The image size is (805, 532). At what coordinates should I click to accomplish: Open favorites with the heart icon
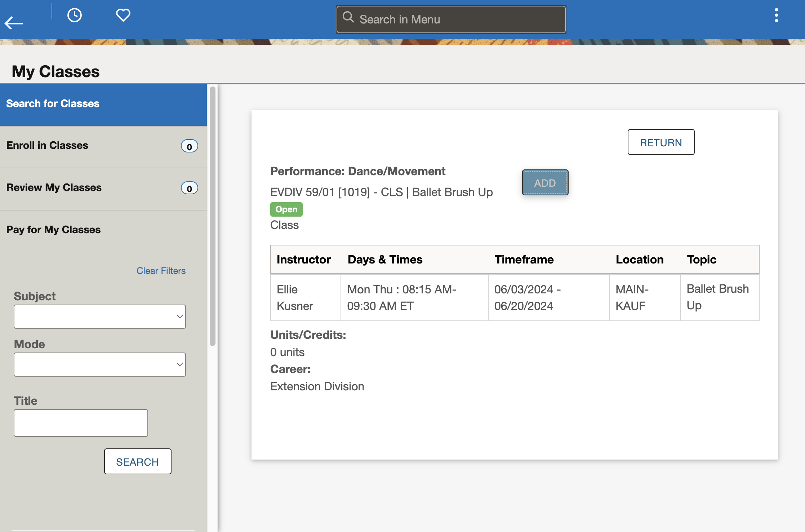(x=123, y=15)
